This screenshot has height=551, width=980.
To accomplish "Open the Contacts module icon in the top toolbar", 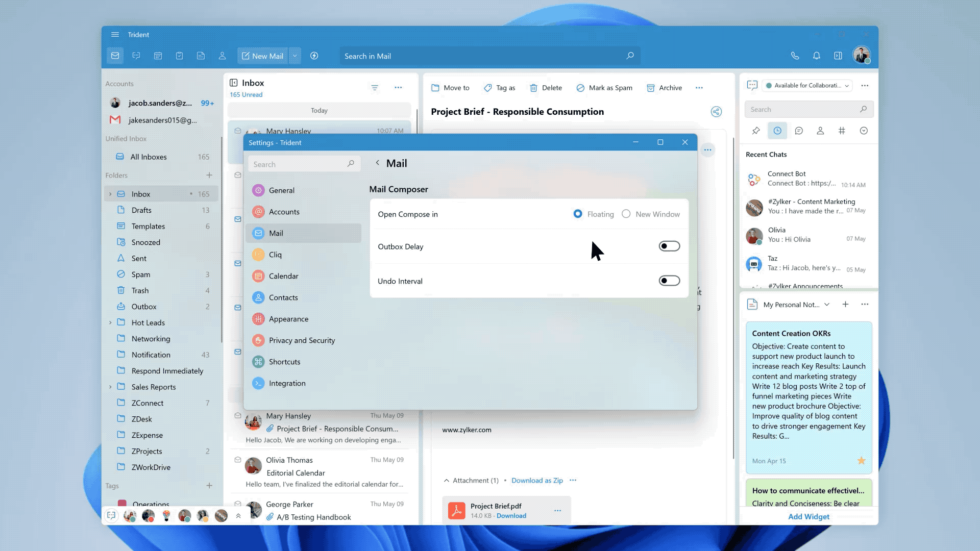I will pyautogui.click(x=223, y=56).
